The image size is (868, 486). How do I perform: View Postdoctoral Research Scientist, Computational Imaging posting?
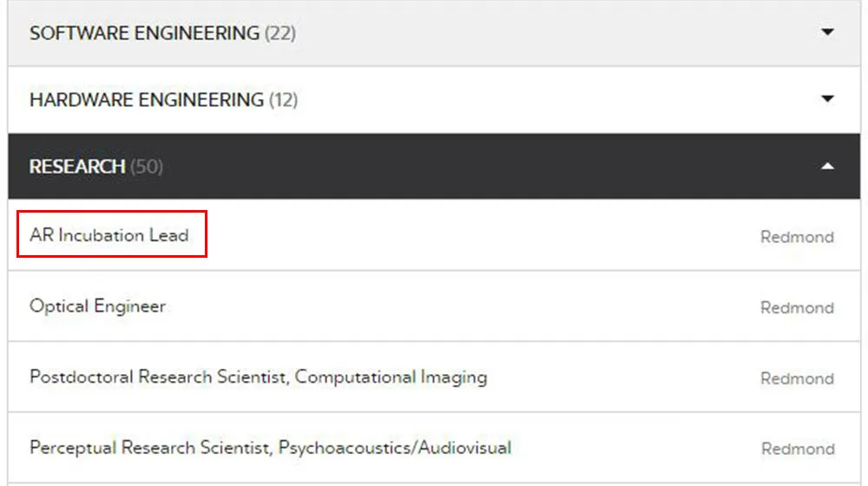click(x=259, y=377)
